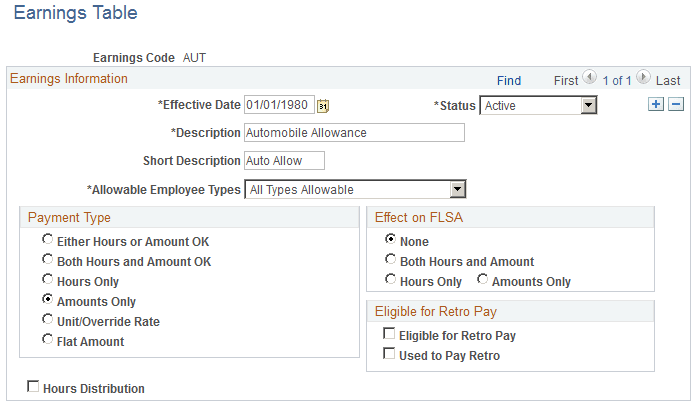Set FLSA effect to Both Hours and Amount
The width and height of the screenshot is (699, 405).
390,261
